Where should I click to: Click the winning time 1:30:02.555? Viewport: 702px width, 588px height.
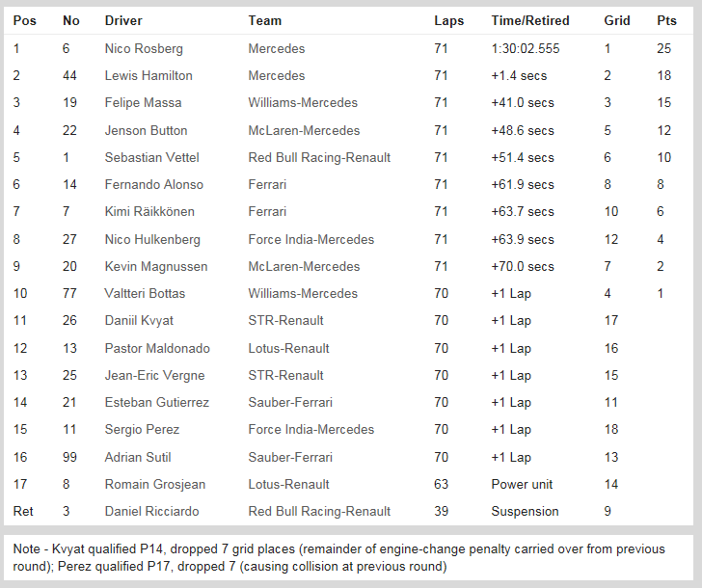coord(525,48)
